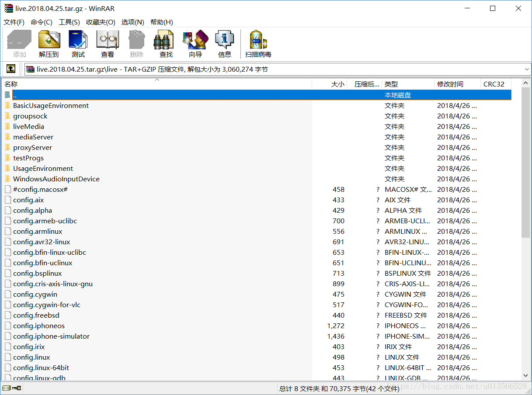
Task: Open the File (文件) menu
Action: point(14,22)
